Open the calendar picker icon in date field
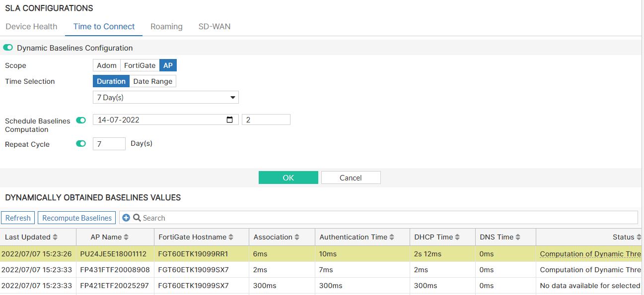Screen dimensions: 644x295 pos(229,119)
